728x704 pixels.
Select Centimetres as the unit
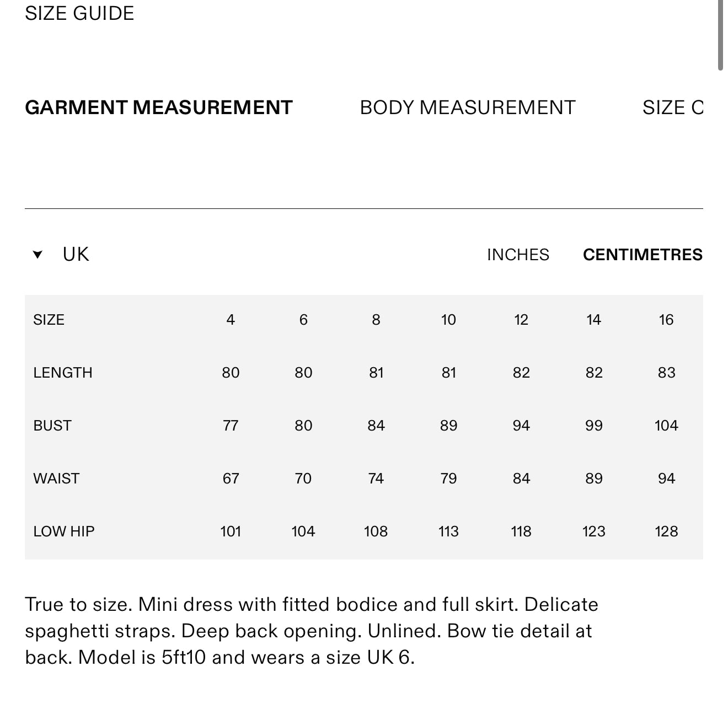643,255
